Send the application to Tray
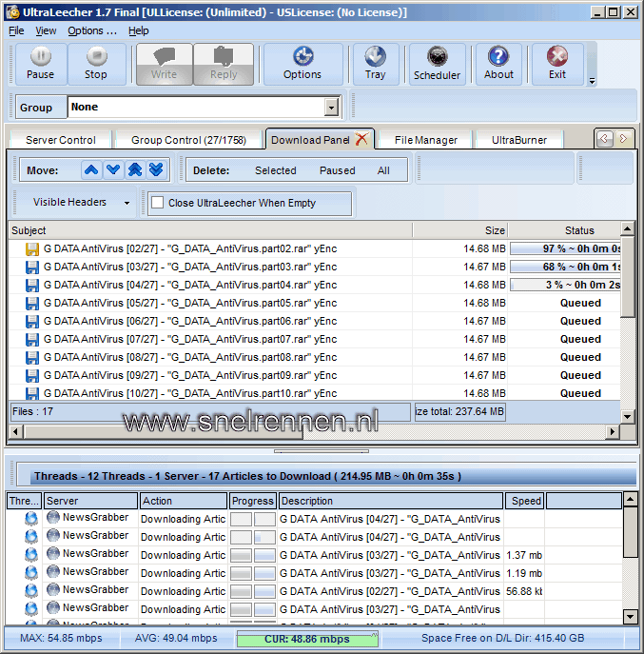The image size is (644, 654). pyautogui.click(x=375, y=64)
